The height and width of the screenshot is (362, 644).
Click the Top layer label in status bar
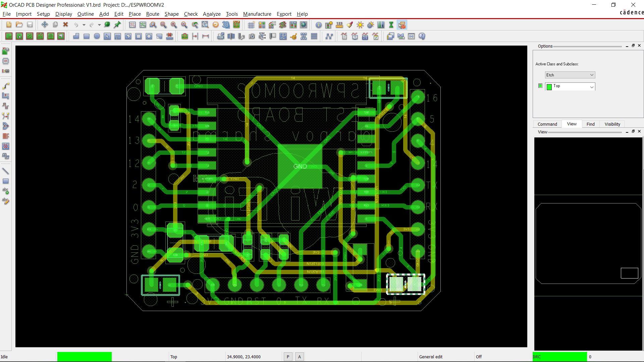174,357
